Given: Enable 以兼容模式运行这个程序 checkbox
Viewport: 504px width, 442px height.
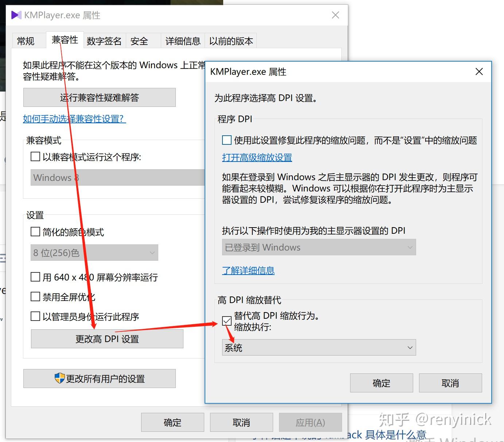Looking at the screenshot, I should (35, 157).
